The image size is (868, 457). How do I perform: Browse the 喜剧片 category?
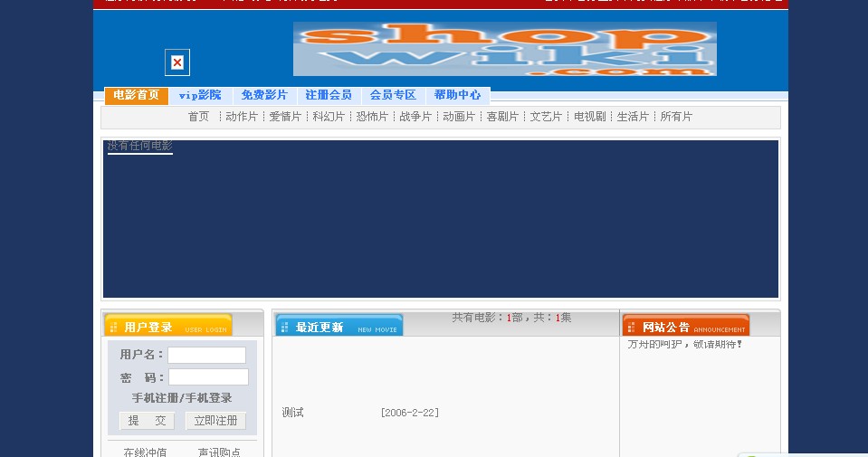coord(502,117)
